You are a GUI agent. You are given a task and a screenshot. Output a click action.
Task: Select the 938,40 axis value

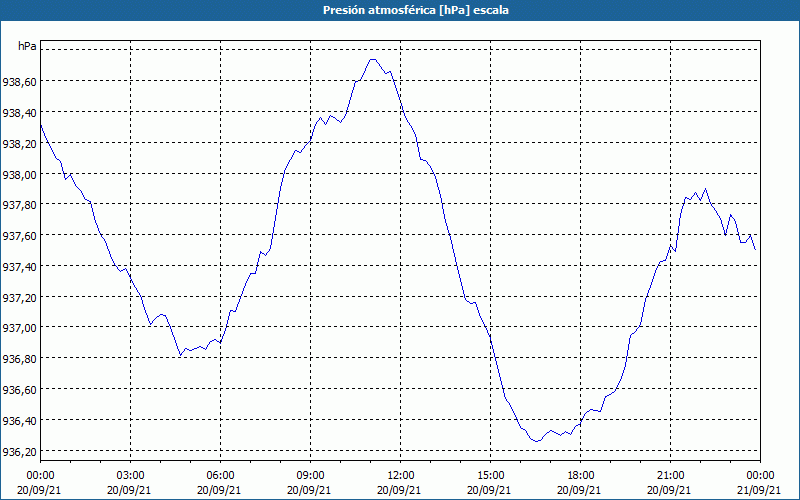19,113
